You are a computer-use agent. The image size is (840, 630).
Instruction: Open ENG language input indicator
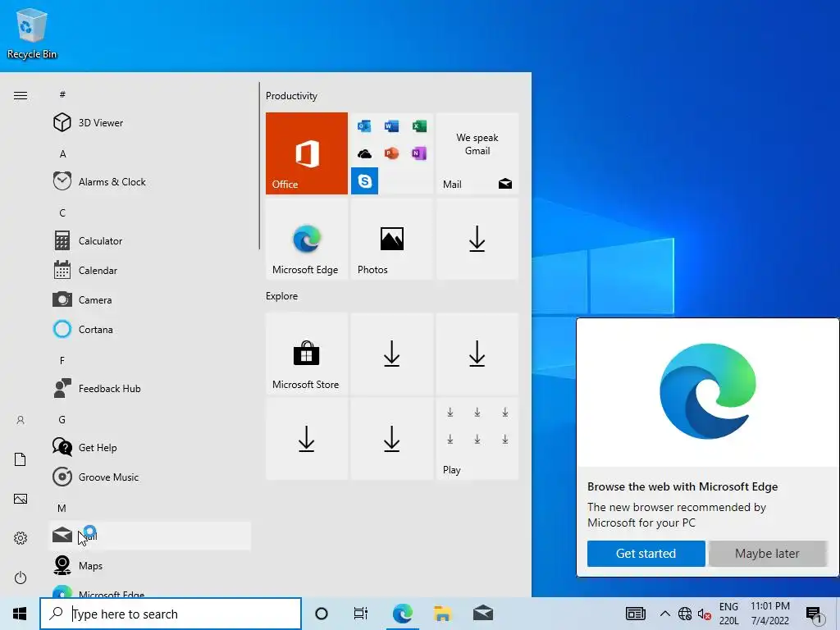coord(728,614)
